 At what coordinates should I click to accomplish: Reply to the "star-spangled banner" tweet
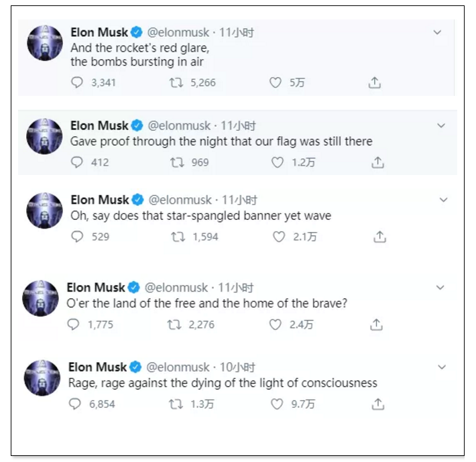[78, 237]
